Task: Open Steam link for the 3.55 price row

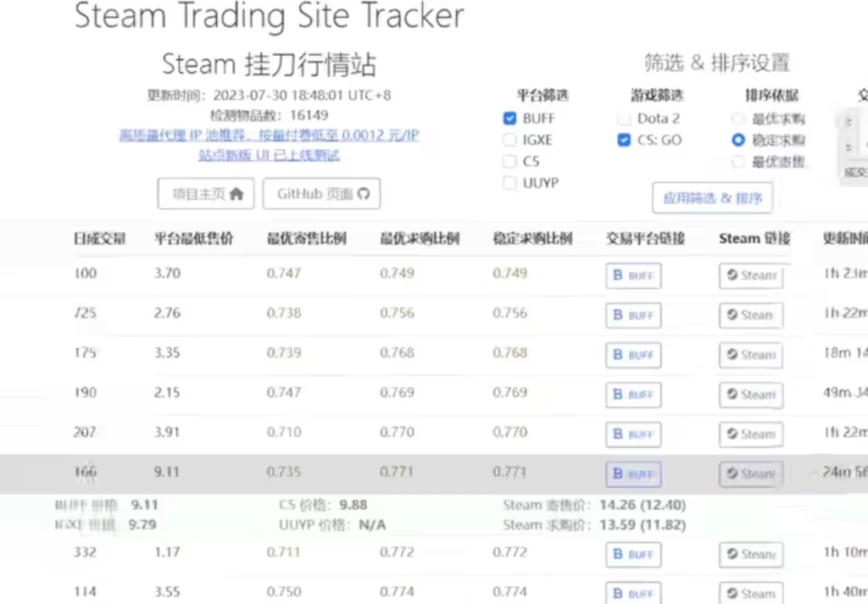Action: pyautogui.click(x=751, y=593)
